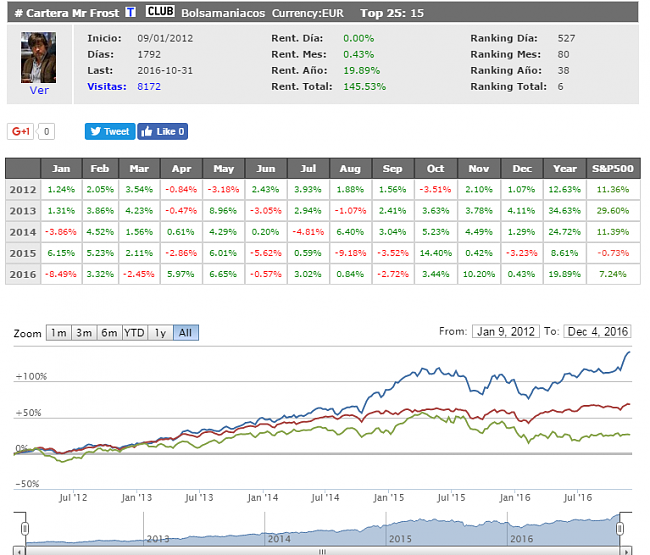650x555 pixels.
Task: Switch the chart zoom to 6m
Action: [x=108, y=333]
